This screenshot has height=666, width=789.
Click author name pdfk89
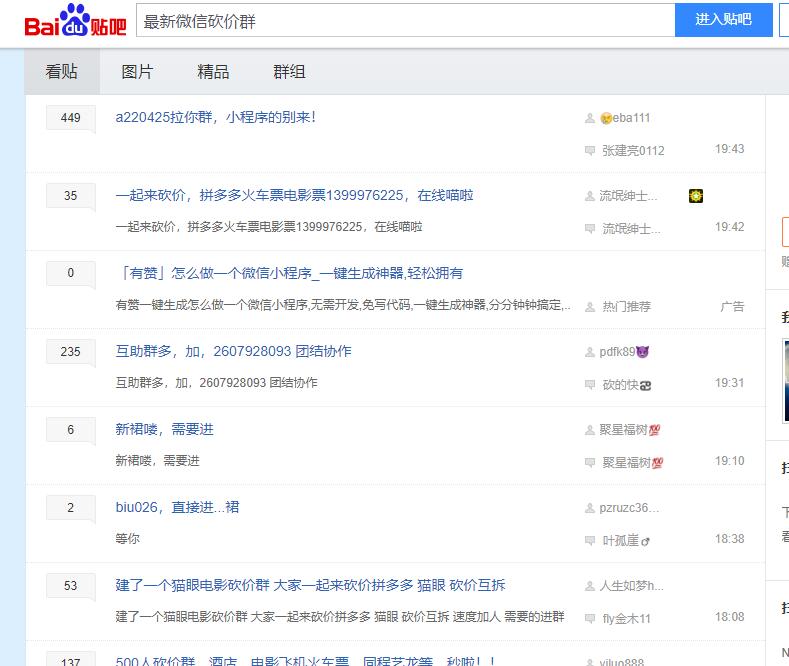tap(624, 352)
